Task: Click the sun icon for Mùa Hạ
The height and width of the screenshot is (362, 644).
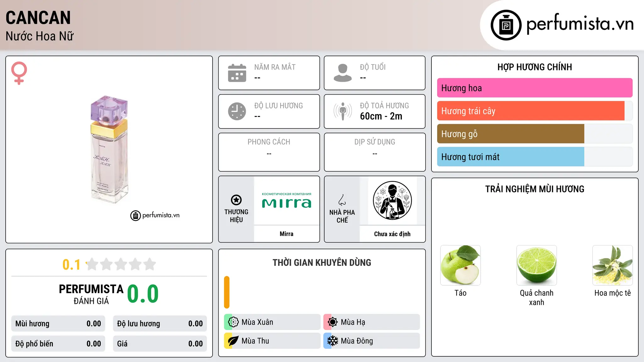Action: 333,322
